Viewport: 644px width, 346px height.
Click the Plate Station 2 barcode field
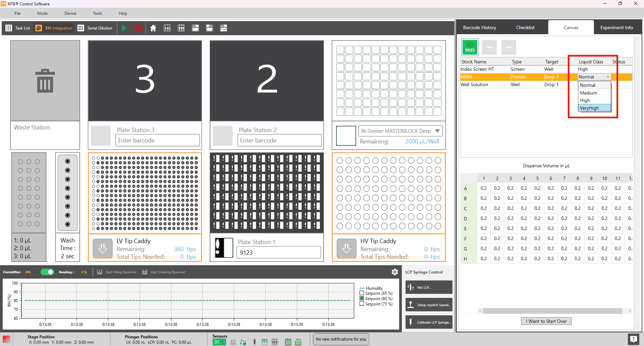pyautogui.click(x=279, y=140)
